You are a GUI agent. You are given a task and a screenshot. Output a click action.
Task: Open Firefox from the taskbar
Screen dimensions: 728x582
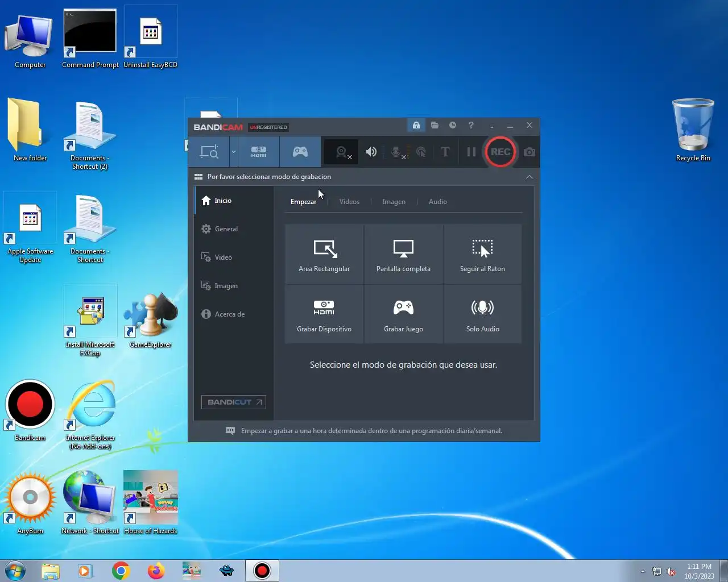coord(156,571)
